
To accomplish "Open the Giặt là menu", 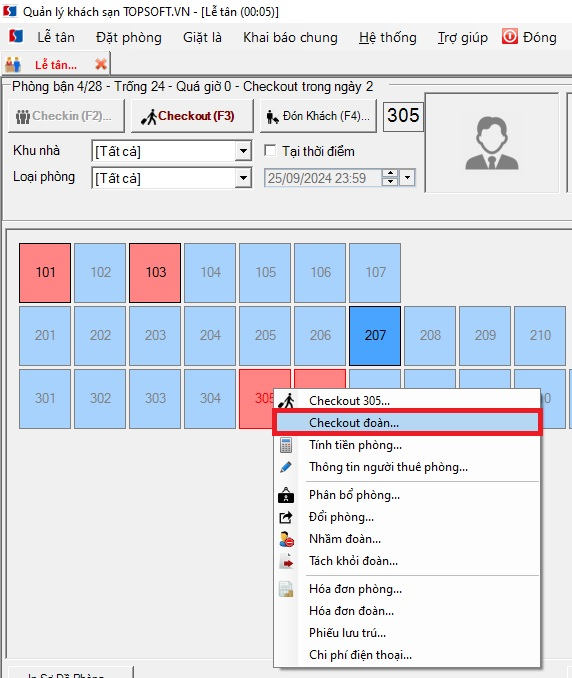I will pos(202,37).
